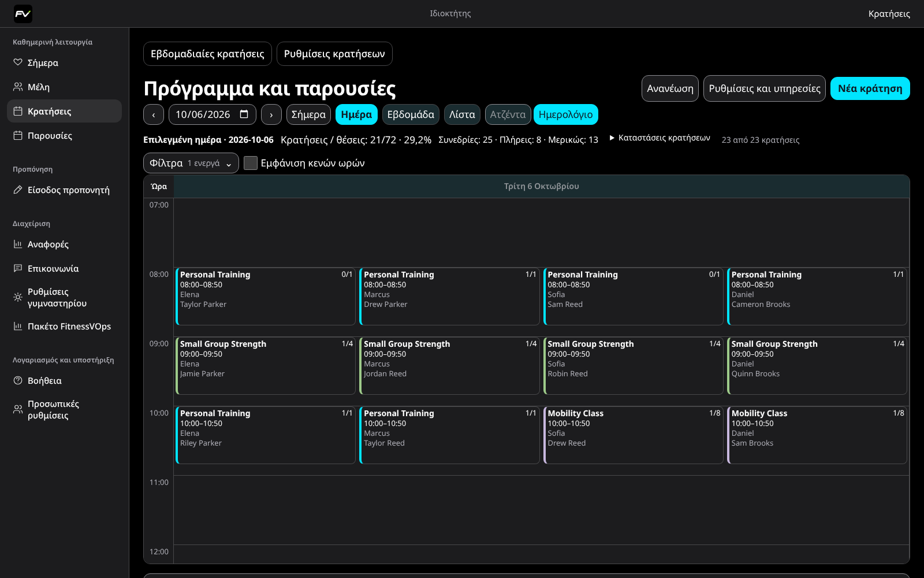Click the Σήμερα date button
This screenshot has height=578, width=924.
coord(308,114)
